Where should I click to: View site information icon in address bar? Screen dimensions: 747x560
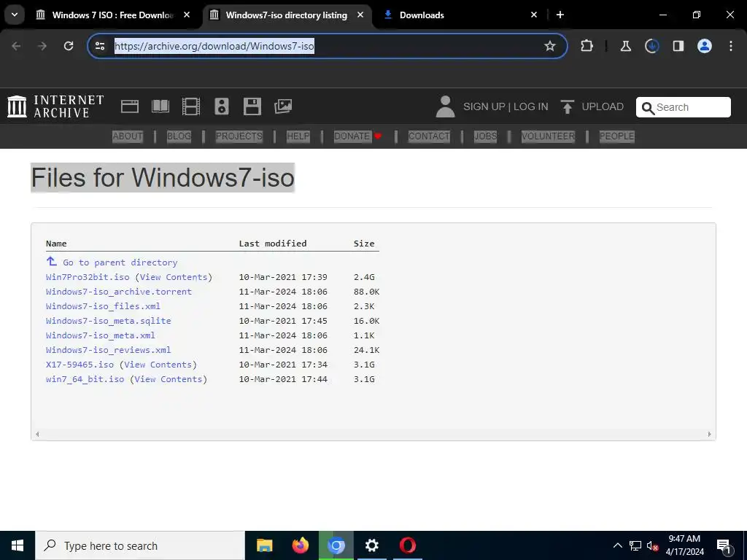coord(100,46)
